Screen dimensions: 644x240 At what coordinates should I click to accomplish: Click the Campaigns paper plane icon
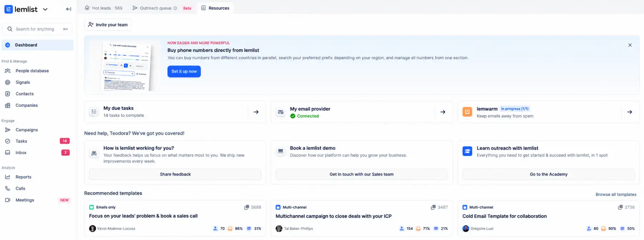coord(8,130)
